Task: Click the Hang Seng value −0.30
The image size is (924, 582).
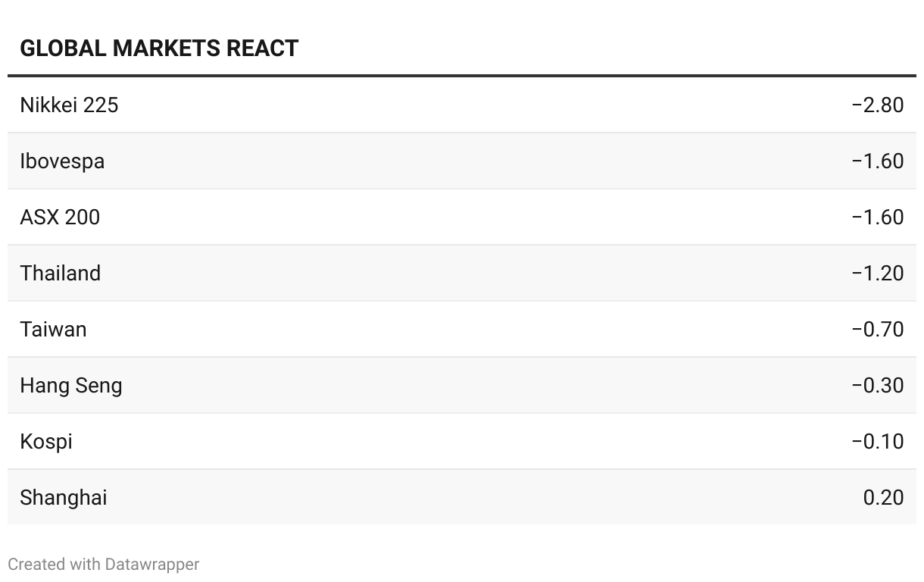Action: tap(877, 385)
